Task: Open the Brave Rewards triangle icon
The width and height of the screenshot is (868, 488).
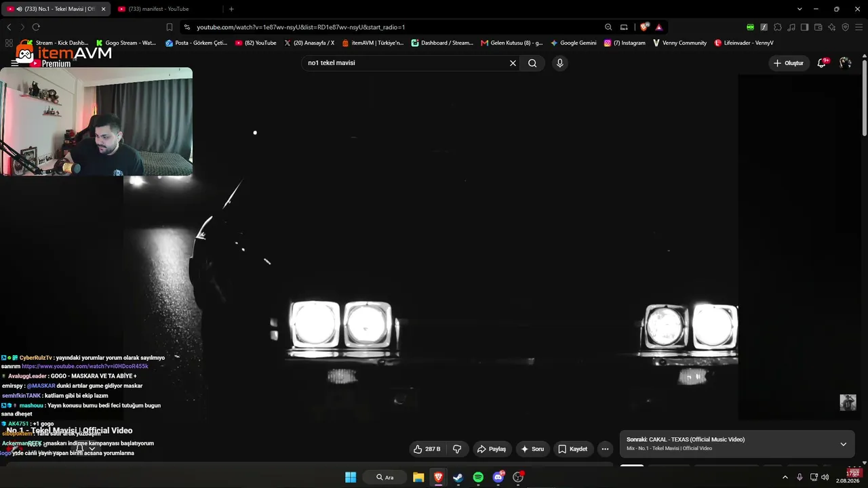Action: tap(658, 27)
